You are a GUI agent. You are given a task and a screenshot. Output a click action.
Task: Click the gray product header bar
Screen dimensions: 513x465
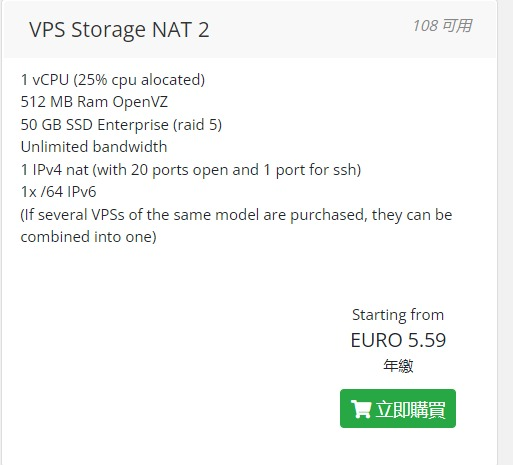[250, 29]
